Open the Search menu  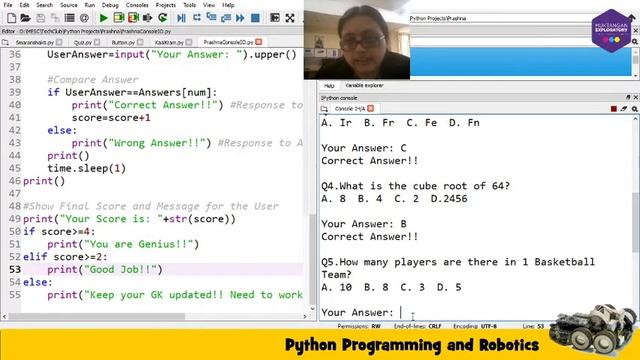[44, 5]
